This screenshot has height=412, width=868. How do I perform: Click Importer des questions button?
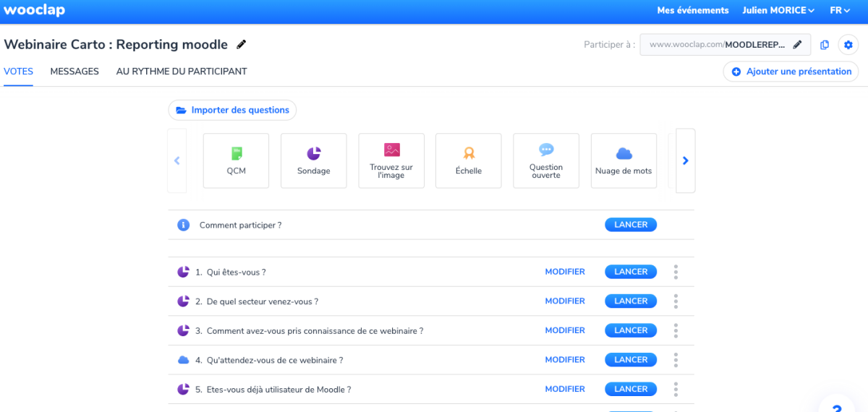point(232,110)
